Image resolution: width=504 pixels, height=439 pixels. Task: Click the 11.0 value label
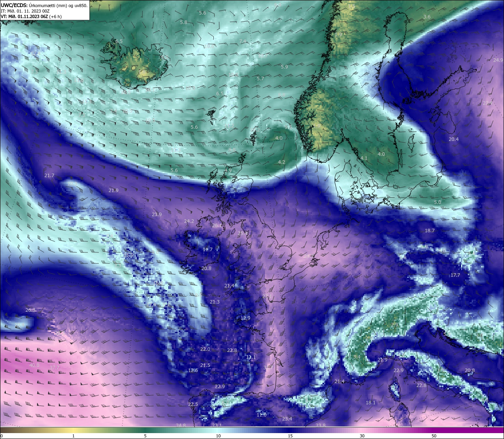pyautogui.click(x=261, y=415)
